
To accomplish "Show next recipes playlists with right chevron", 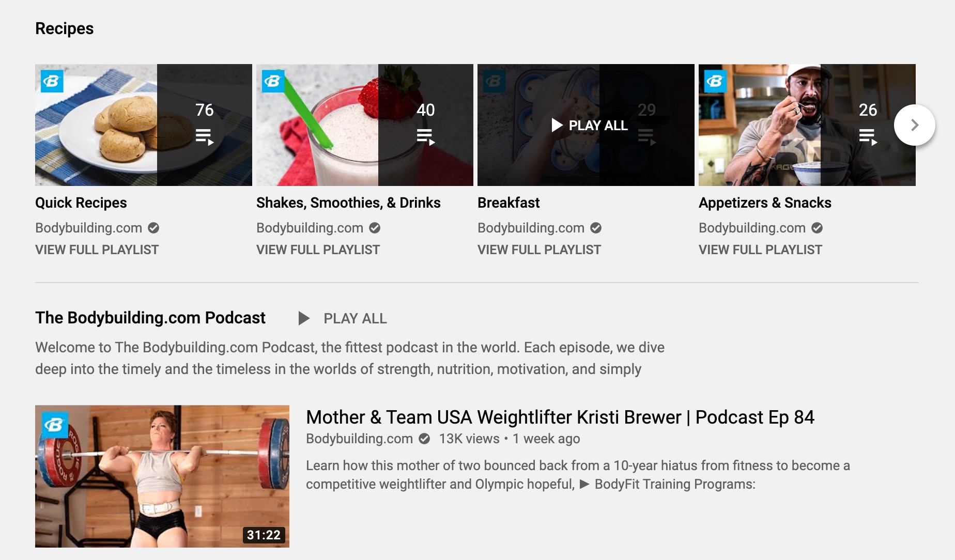I will pos(915,125).
